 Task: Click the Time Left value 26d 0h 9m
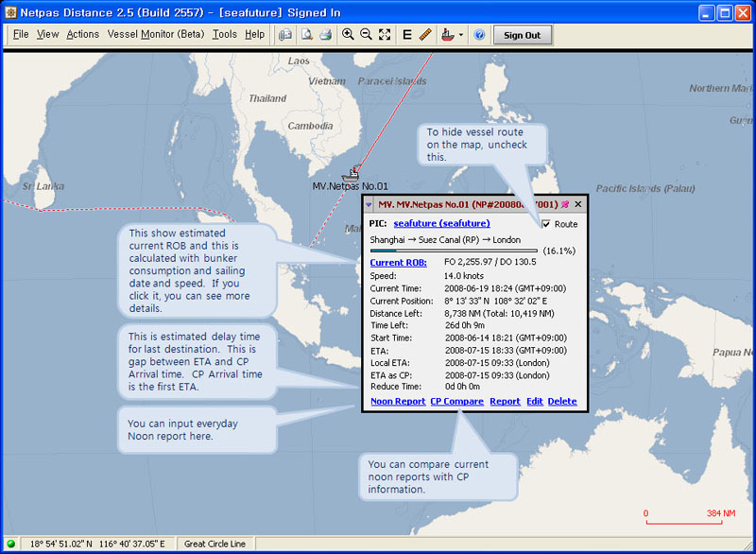[465, 325]
